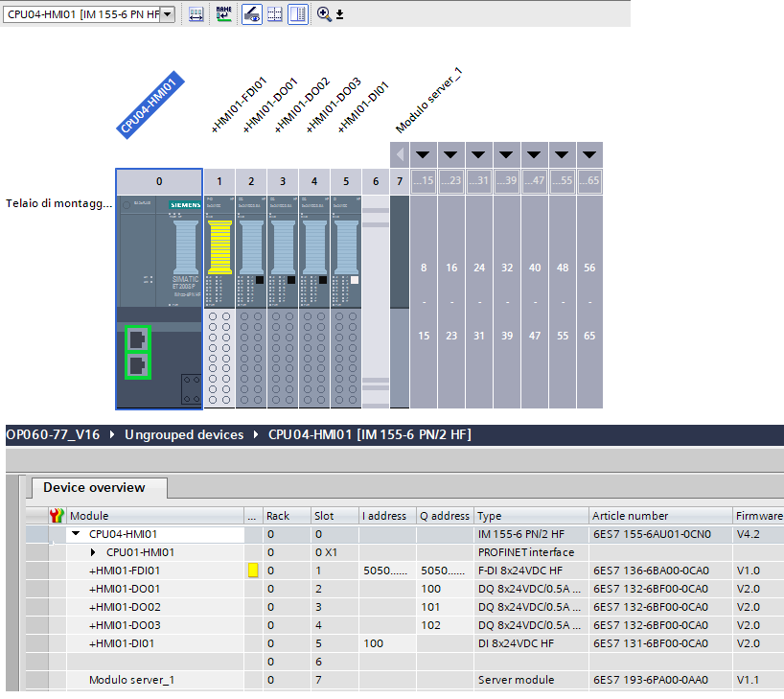Toggle the split-pane view icon

tap(297, 14)
